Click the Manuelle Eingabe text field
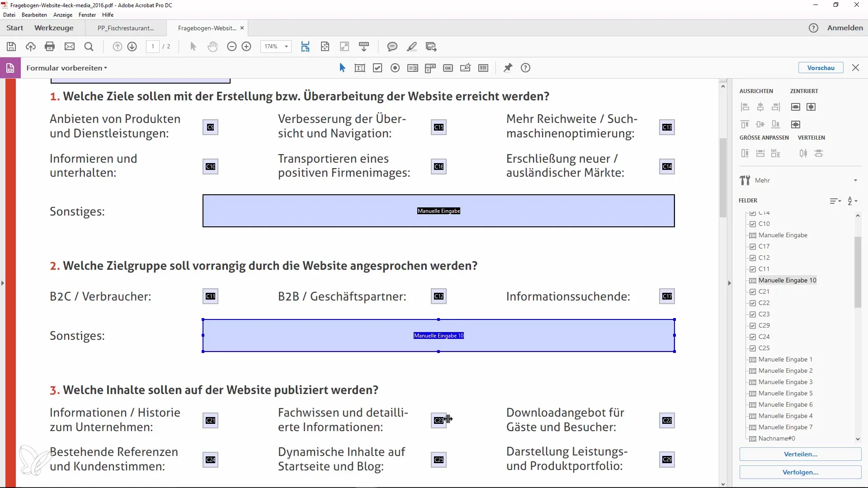Screen dimensions: 868x488 pos(439,211)
